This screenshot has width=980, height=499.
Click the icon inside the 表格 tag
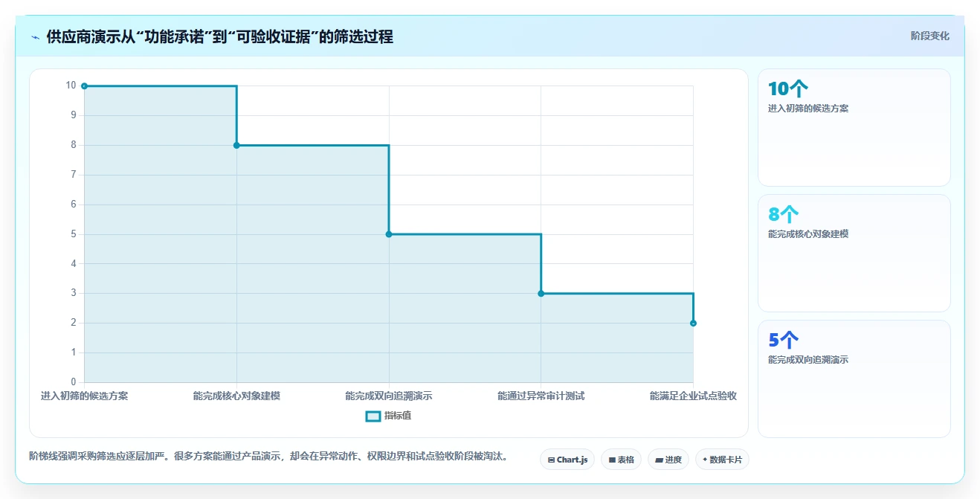[x=612, y=460]
